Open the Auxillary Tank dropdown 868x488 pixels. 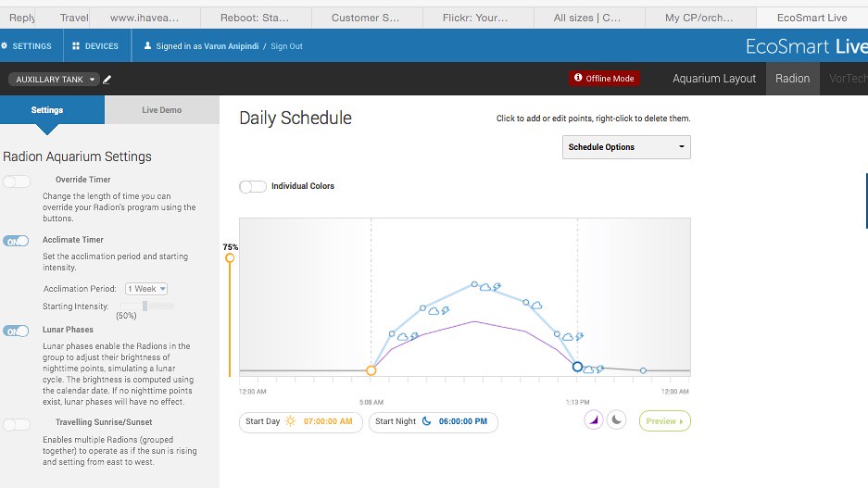[x=54, y=79]
